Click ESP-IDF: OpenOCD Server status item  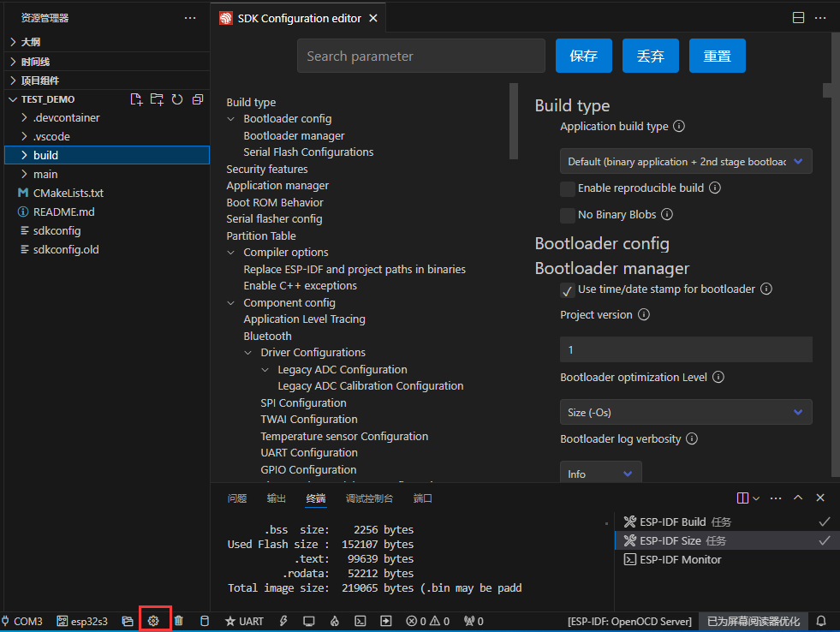click(629, 621)
